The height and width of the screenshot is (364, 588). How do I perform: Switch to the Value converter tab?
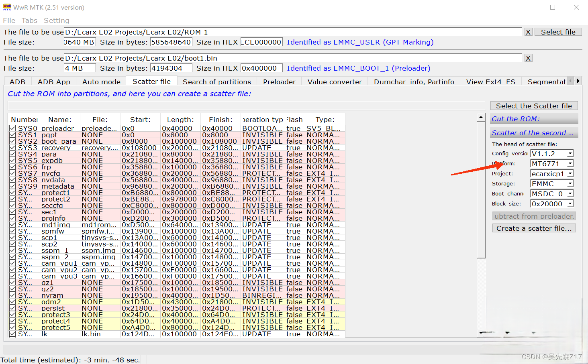point(335,81)
